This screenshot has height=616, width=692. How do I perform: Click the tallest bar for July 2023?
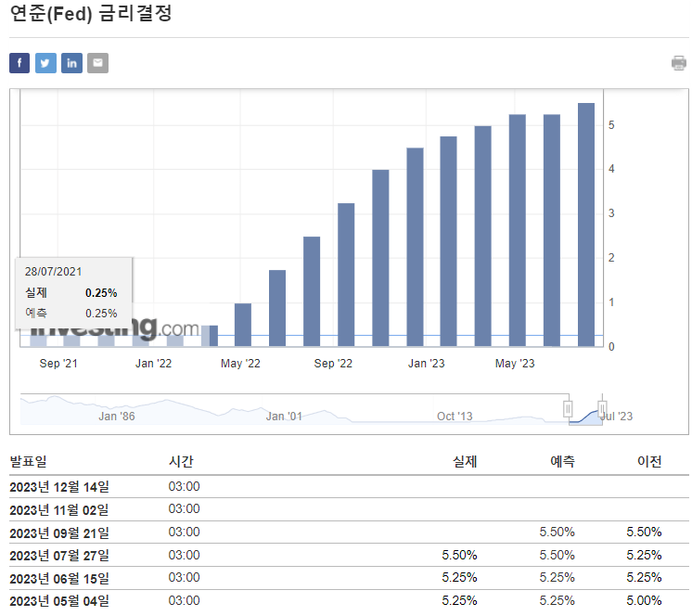[586, 225]
